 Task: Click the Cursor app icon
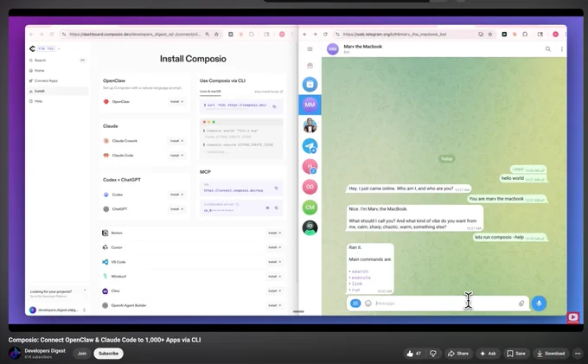click(x=105, y=247)
